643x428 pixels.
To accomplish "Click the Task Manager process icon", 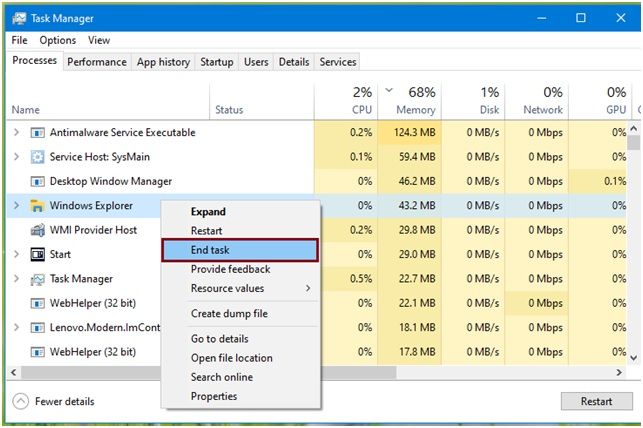I will (38, 279).
